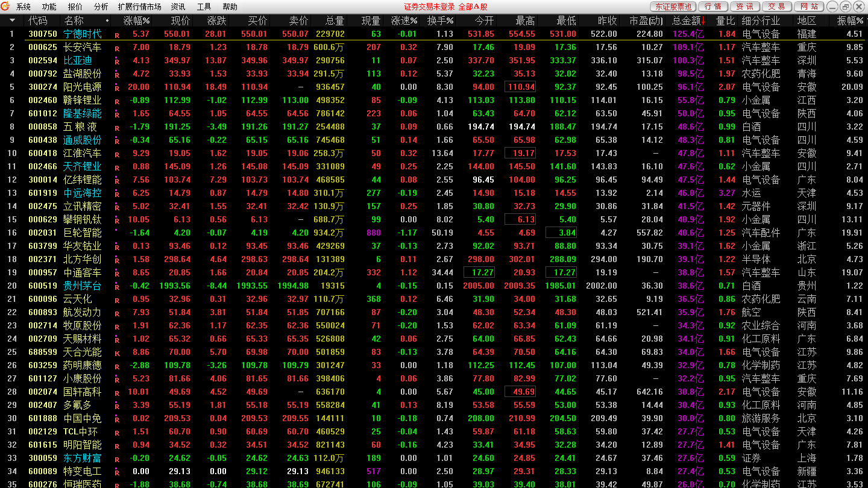The height and width of the screenshot is (488, 868).
Task: Sort by the 昨收 column header
Action: pyautogui.click(x=607, y=20)
